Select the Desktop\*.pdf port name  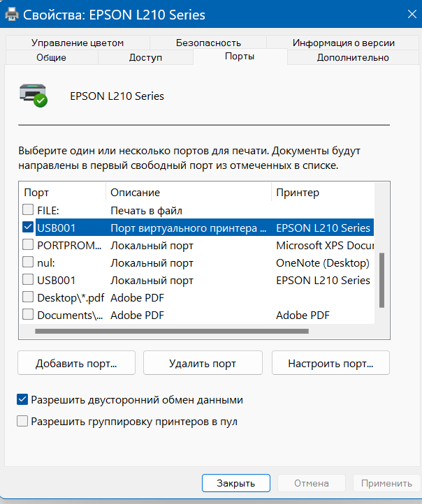(71, 298)
